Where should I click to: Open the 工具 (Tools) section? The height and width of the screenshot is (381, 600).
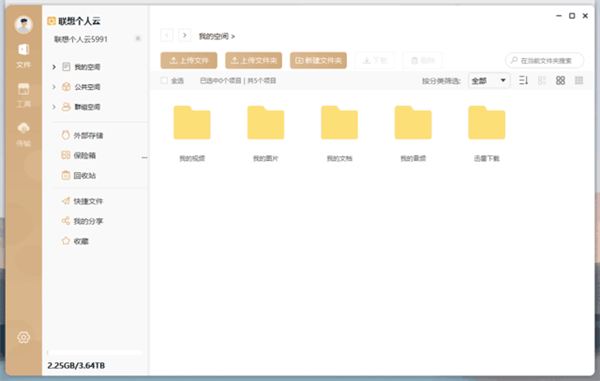click(23, 95)
